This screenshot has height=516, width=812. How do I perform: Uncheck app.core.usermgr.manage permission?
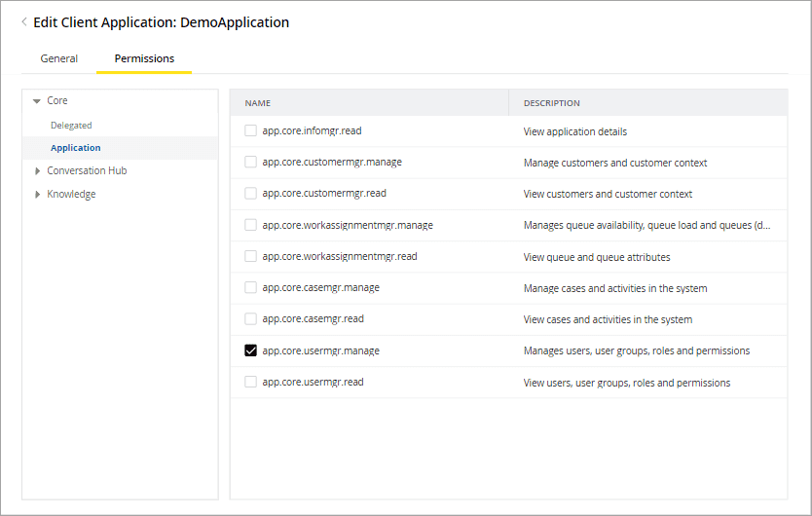251,350
